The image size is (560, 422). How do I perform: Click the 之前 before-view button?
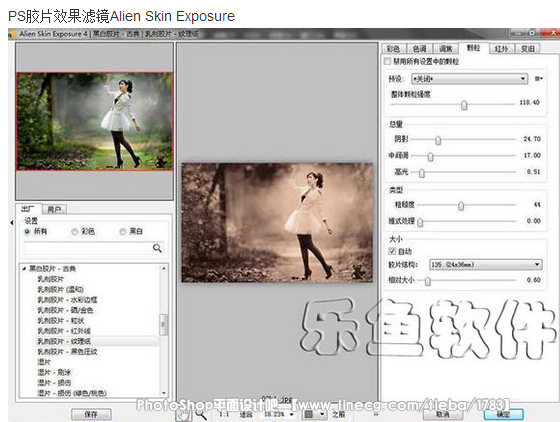[338, 414]
